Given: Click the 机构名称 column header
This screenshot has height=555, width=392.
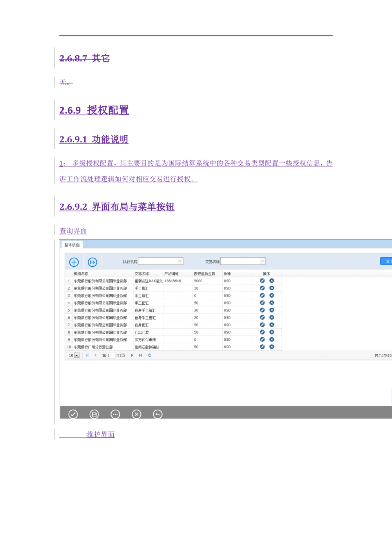Looking at the screenshot, I should [81, 274].
